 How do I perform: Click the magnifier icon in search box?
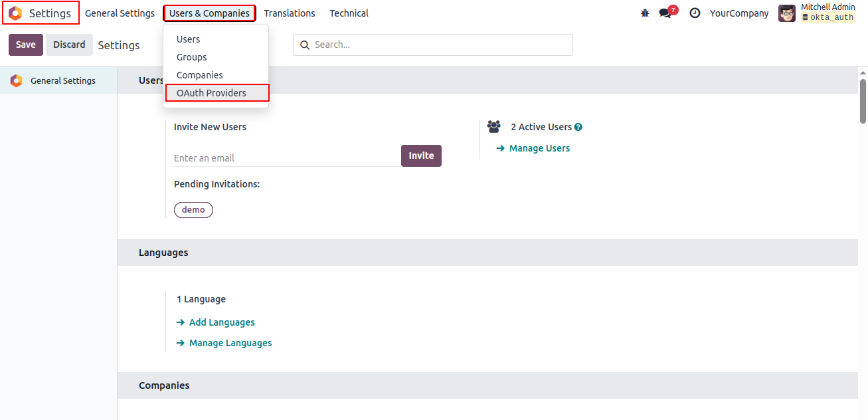coord(305,45)
